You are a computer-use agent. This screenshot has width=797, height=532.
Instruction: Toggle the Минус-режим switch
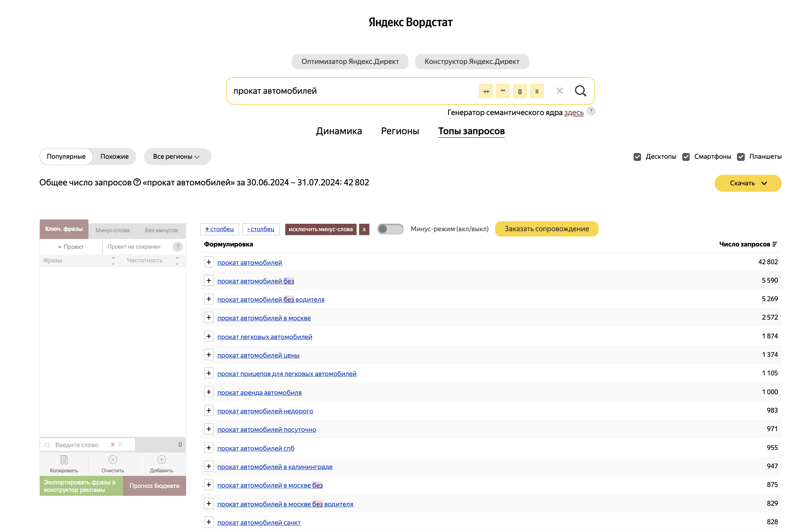(390, 229)
